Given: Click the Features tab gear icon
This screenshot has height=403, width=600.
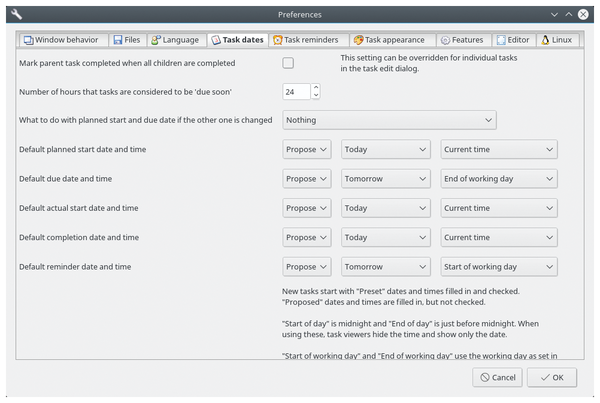Looking at the screenshot, I should pyautogui.click(x=445, y=40).
